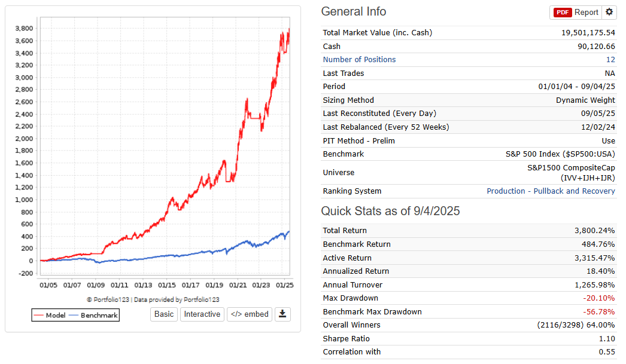Switch chart to Interactive view
The width and height of the screenshot is (626, 364).
click(x=202, y=314)
